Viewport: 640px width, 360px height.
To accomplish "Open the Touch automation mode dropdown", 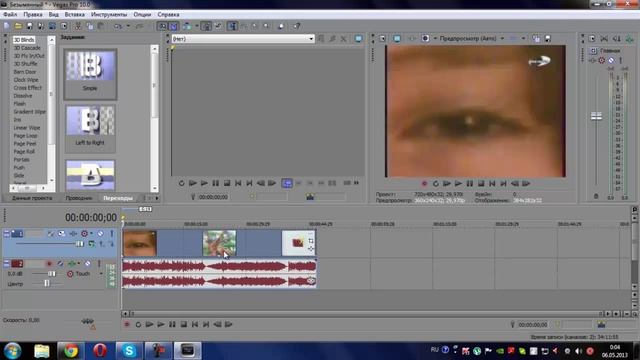I will pyautogui.click(x=100, y=274).
